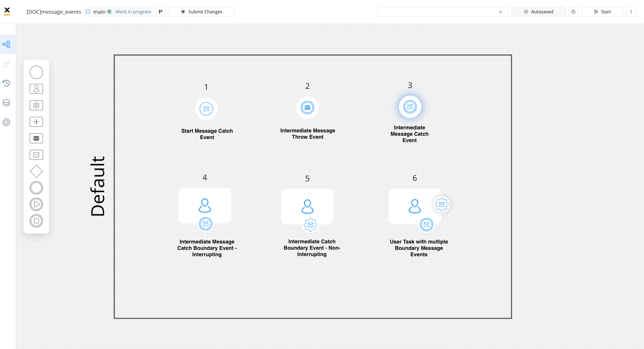Image resolution: width=644 pixels, height=349 pixels.
Task: Start the process with Start button
Action: (x=602, y=11)
